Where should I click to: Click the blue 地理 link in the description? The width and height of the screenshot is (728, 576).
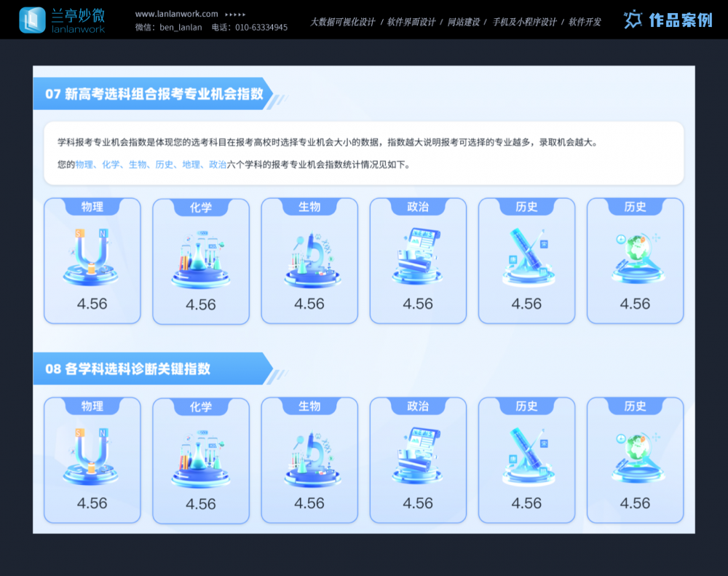click(191, 165)
